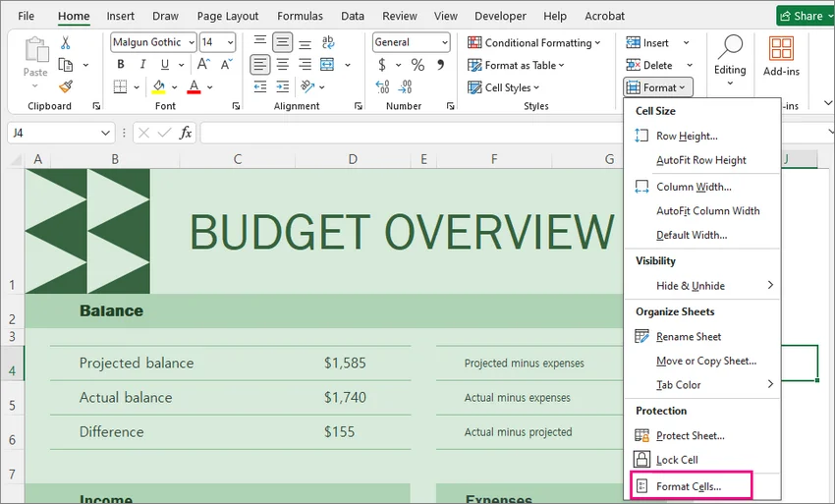Toggle Lock Cell option
The image size is (835, 504).
click(701, 459)
